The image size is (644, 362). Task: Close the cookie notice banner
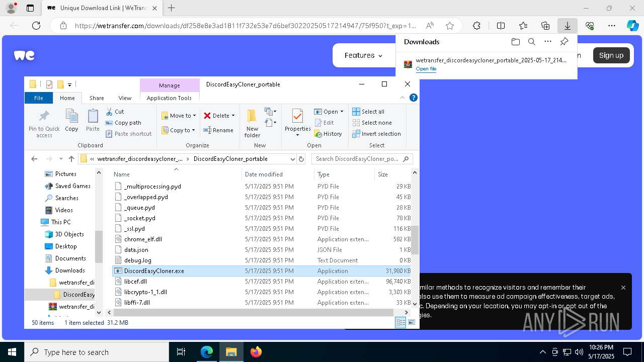623,288
